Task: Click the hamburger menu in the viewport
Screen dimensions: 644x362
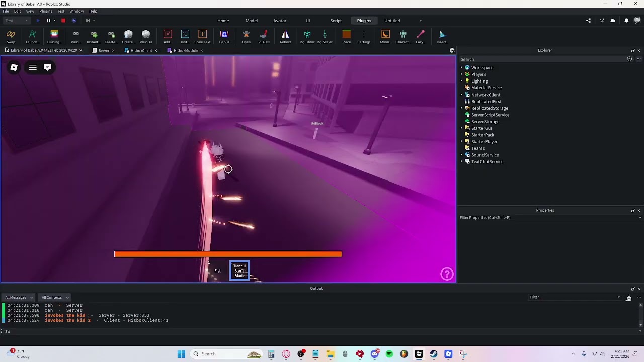Action: 33,67
